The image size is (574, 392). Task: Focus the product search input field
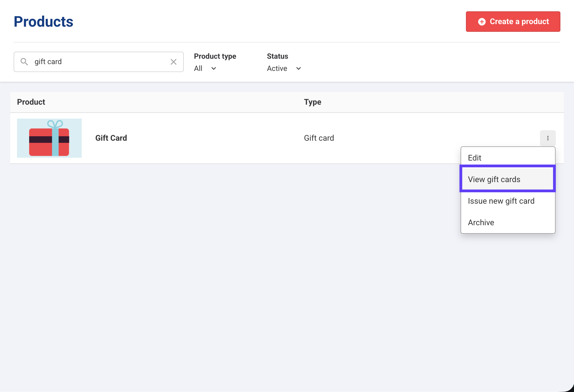99,62
